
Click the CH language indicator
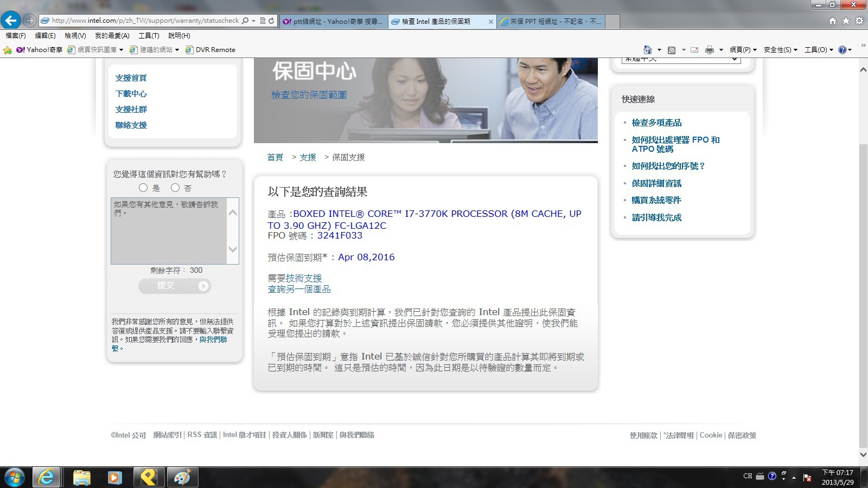(x=748, y=476)
